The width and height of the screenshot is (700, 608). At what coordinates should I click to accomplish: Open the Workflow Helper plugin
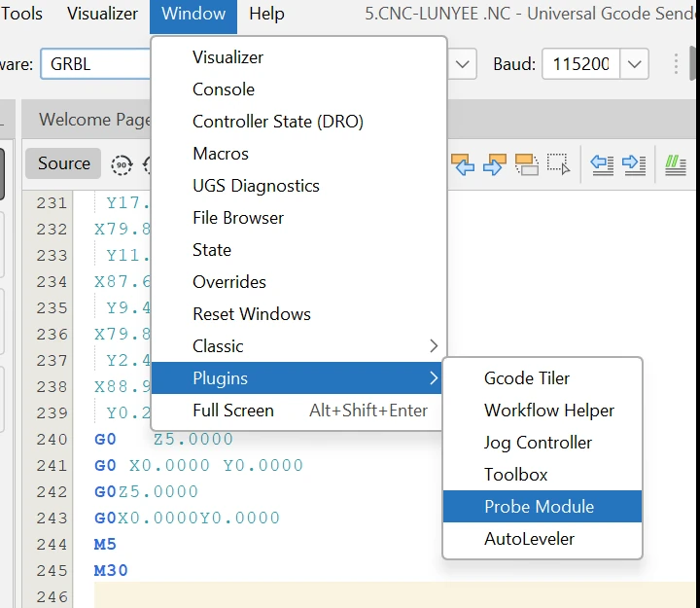click(542, 411)
